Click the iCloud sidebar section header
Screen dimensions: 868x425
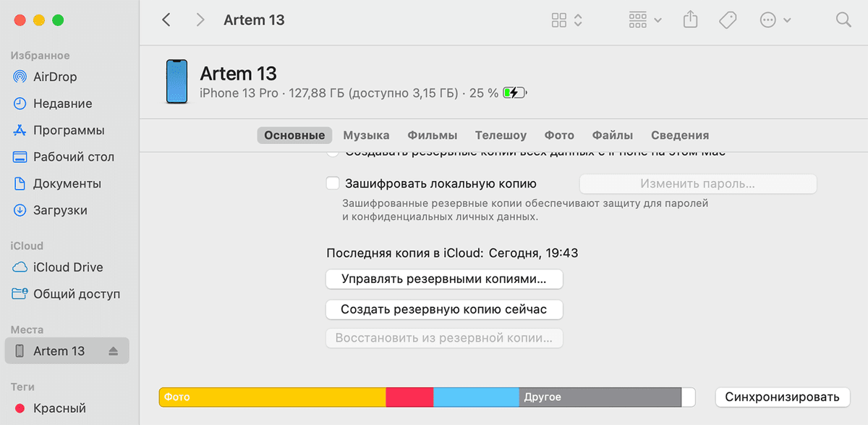pyautogui.click(x=27, y=246)
